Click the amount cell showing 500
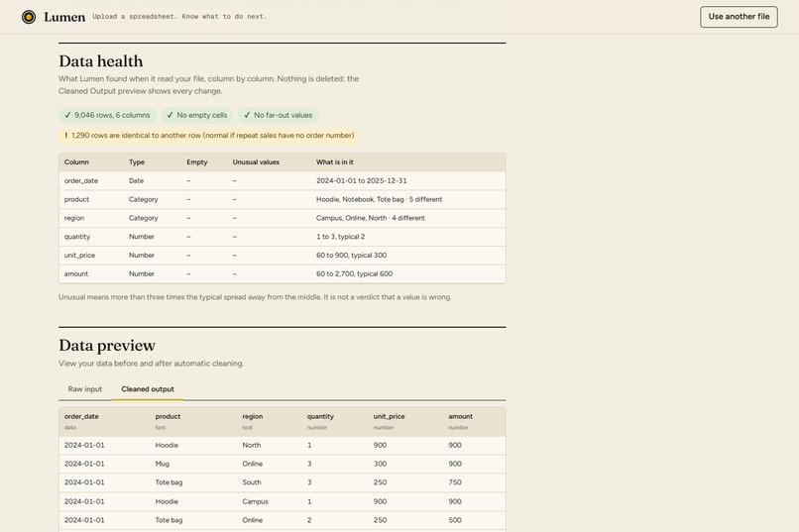 click(x=455, y=520)
